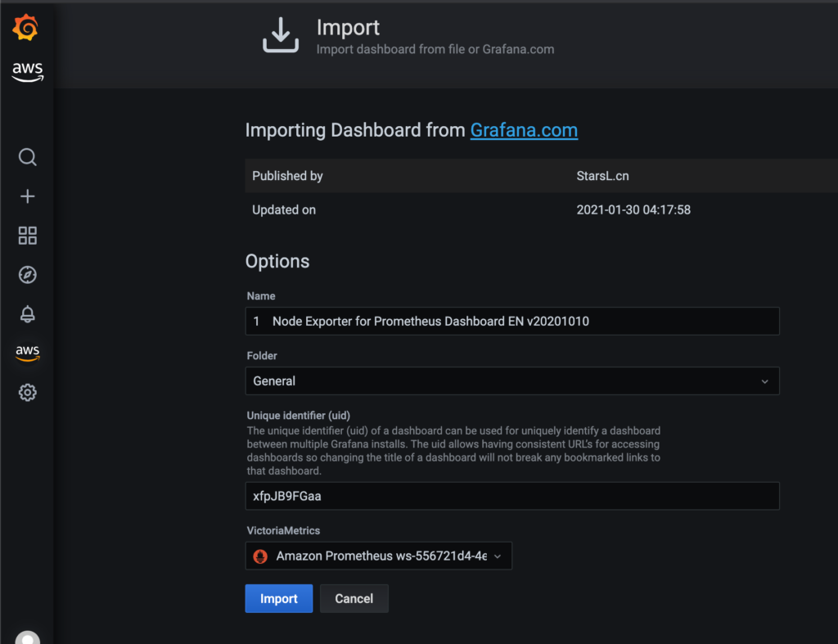Expand the Folder dropdown showing General

point(512,381)
